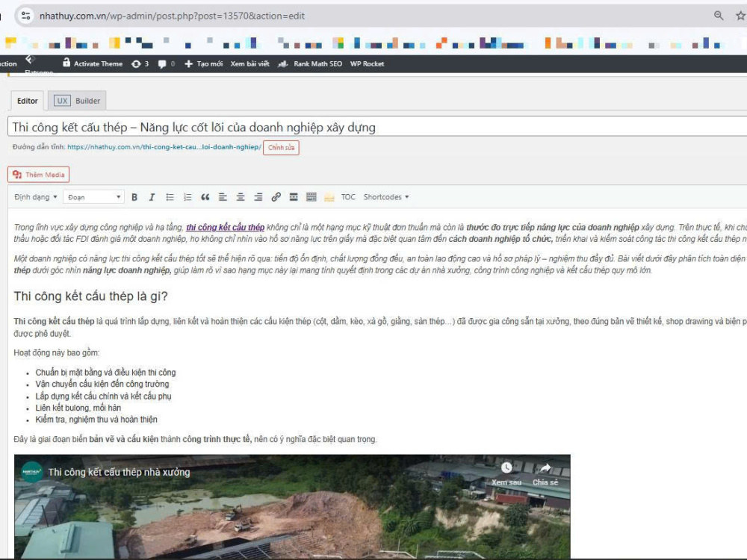
Task: Click the insert link icon
Action: pos(276,197)
